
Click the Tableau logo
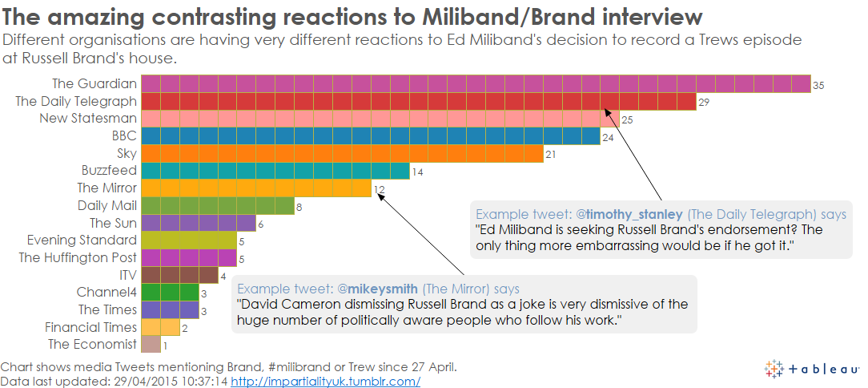pyautogui.click(x=810, y=369)
